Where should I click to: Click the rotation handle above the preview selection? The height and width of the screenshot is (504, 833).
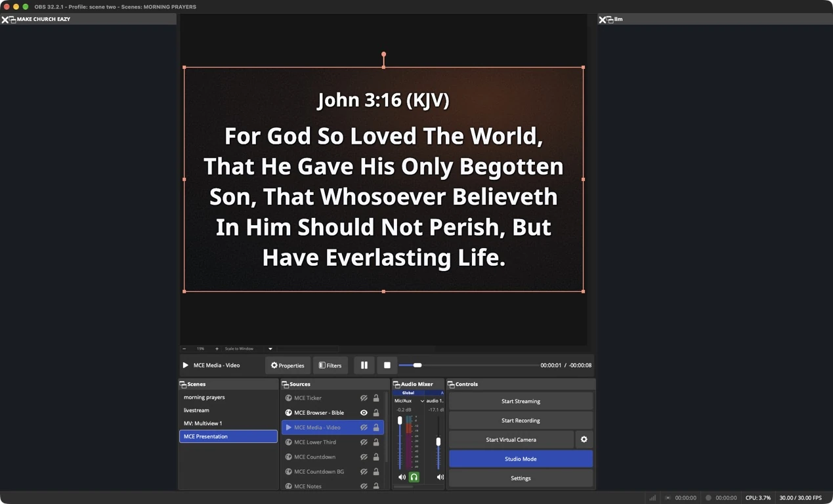383,54
